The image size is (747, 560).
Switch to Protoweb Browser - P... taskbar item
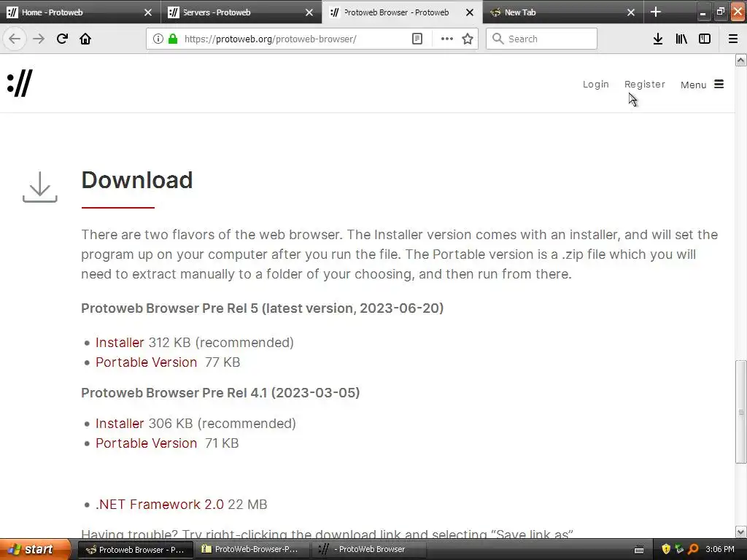coord(136,550)
